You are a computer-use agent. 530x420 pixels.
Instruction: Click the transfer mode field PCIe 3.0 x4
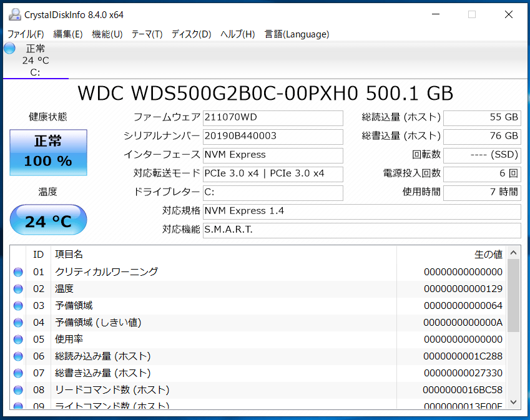point(273,174)
